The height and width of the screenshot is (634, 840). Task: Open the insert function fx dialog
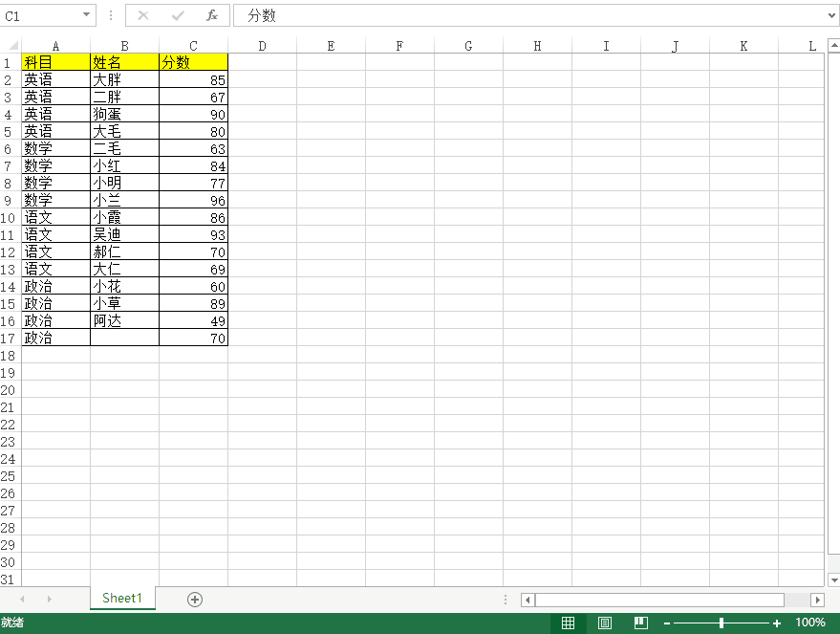tap(212, 15)
